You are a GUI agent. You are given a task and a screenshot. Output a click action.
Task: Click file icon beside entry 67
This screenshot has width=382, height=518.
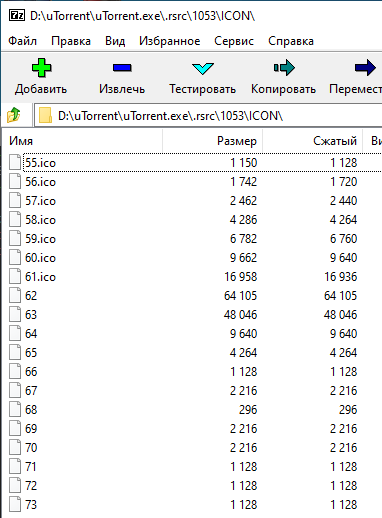[15, 390]
